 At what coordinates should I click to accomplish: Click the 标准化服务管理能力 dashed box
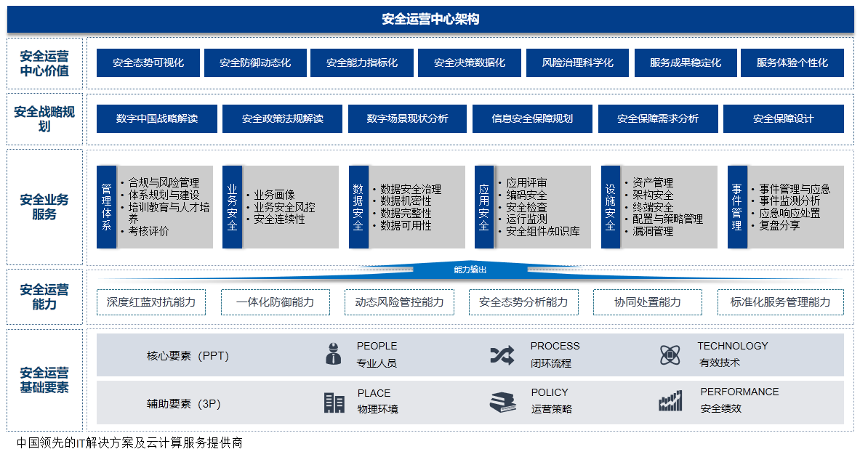click(x=780, y=302)
